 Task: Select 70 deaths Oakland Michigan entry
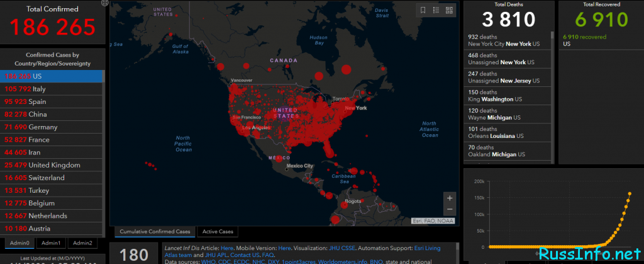tap(507, 151)
